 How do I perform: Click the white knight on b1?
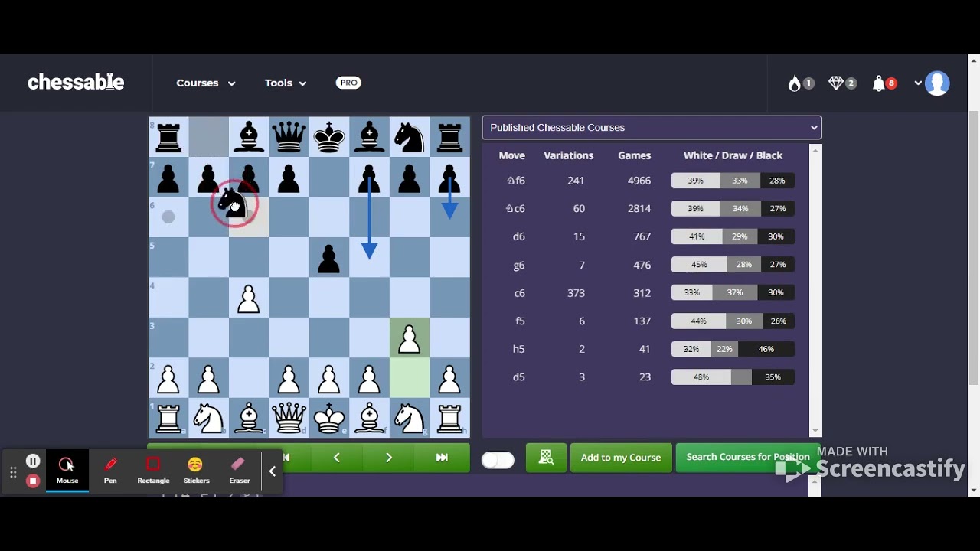pyautogui.click(x=208, y=418)
